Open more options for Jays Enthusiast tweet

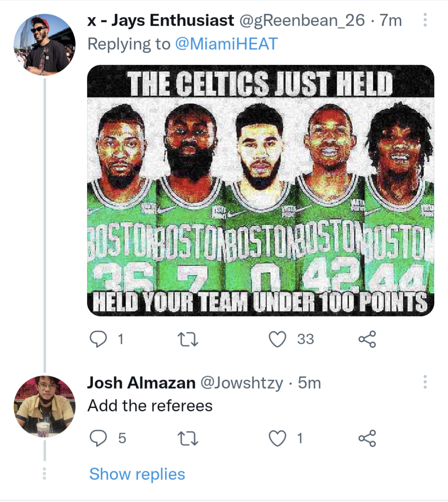(425, 20)
